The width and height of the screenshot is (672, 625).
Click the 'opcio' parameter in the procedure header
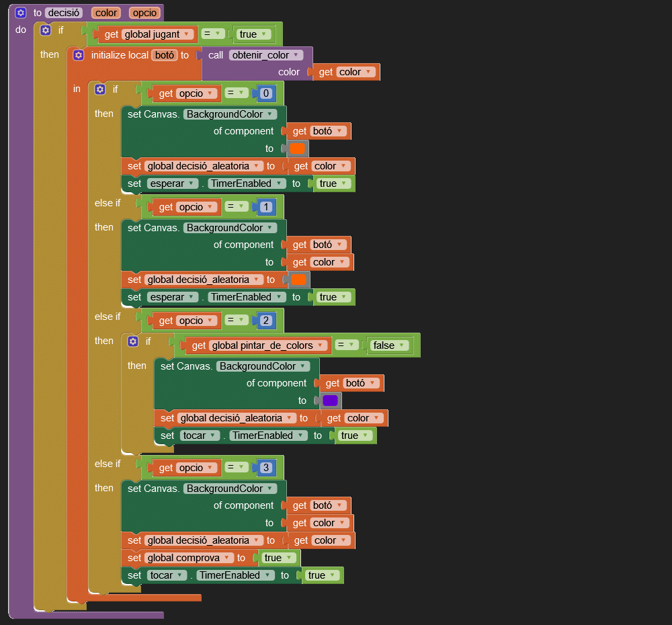pyautogui.click(x=144, y=13)
